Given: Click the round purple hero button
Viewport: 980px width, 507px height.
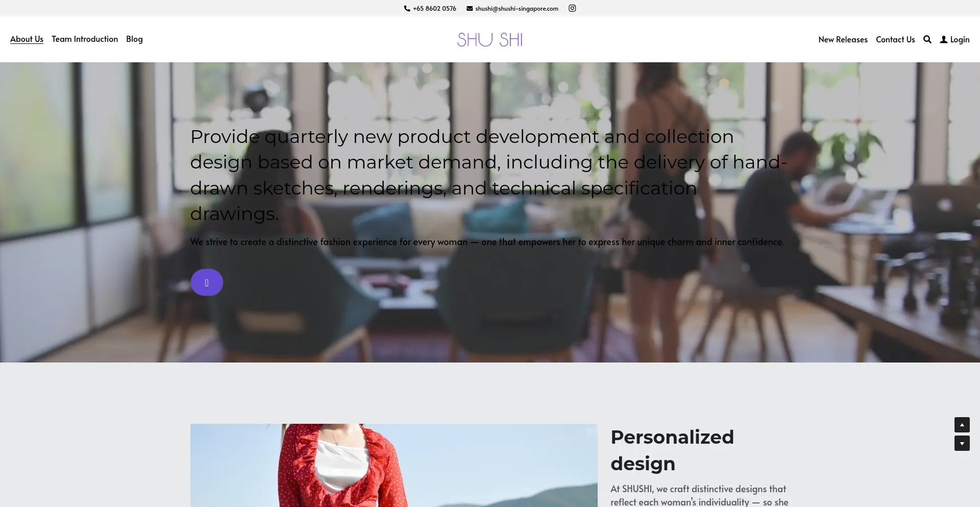Looking at the screenshot, I should point(207,282).
